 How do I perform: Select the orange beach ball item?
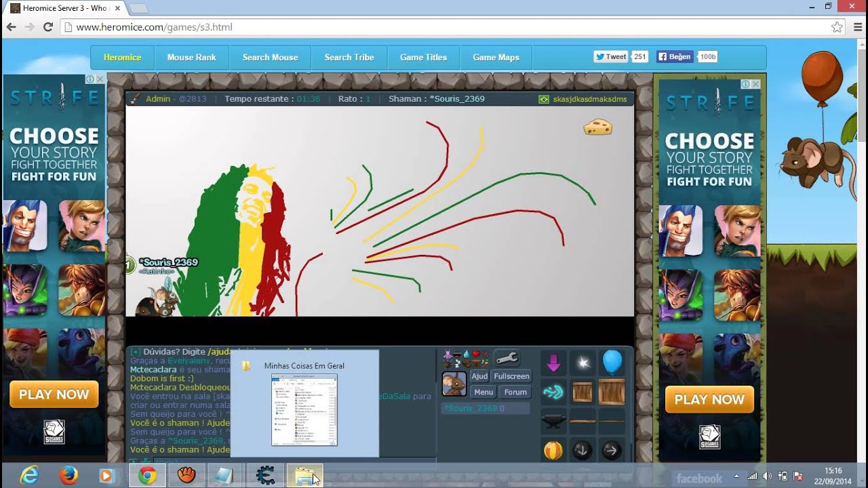553,450
